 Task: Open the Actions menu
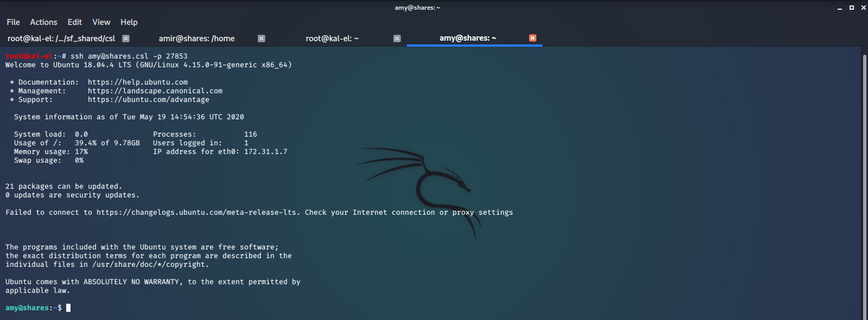(43, 22)
